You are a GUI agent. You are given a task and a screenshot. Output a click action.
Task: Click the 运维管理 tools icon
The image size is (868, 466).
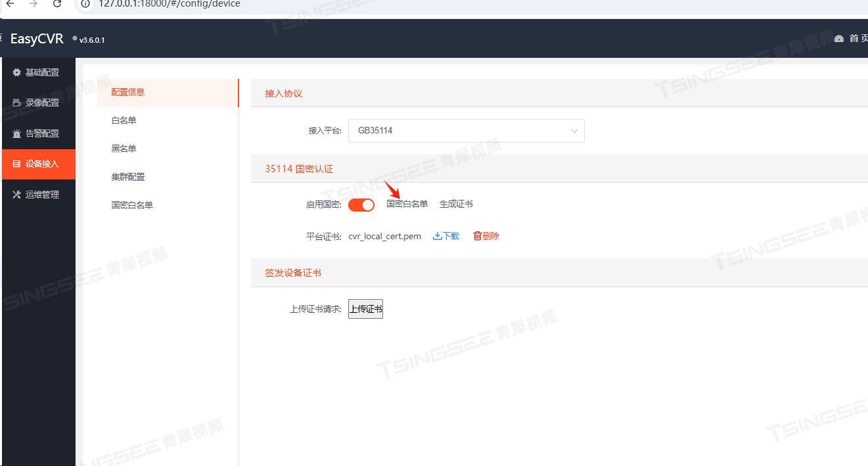[x=17, y=195]
